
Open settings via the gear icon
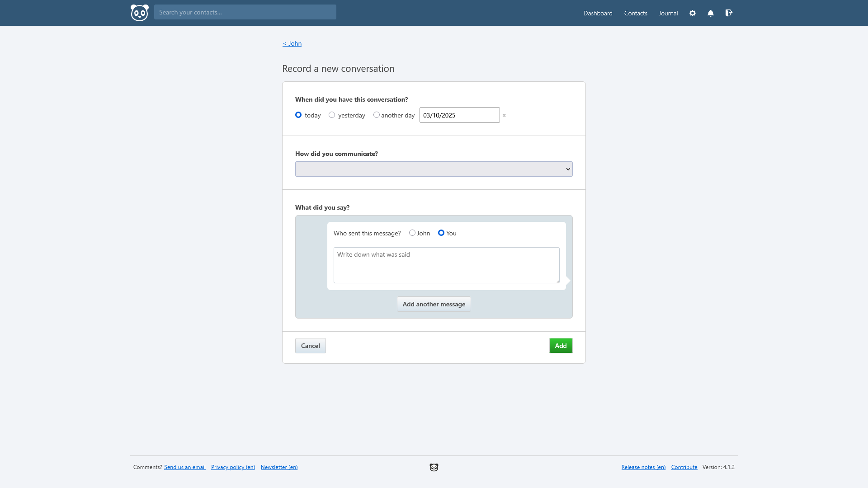coord(693,13)
